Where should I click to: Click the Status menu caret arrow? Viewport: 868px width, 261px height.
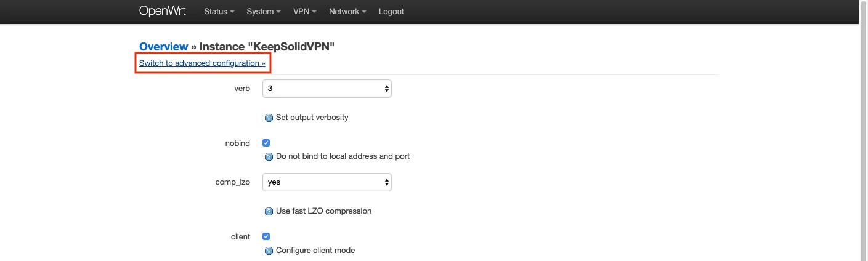[x=233, y=12]
